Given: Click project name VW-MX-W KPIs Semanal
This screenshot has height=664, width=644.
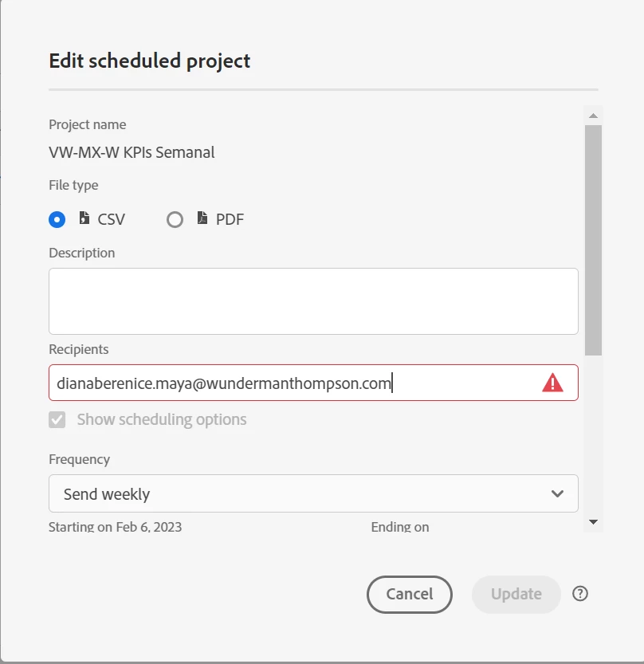Looking at the screenshot, I should click(x=132, y=152).
